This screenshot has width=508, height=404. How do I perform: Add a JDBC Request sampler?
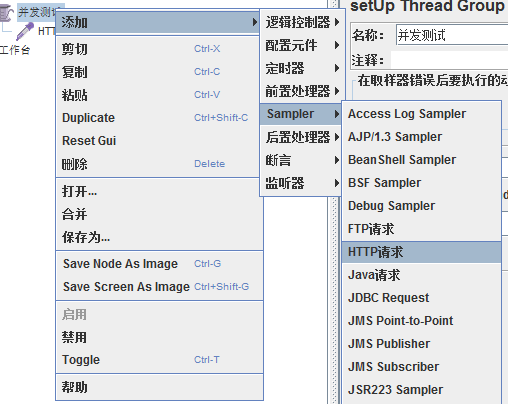422,298
